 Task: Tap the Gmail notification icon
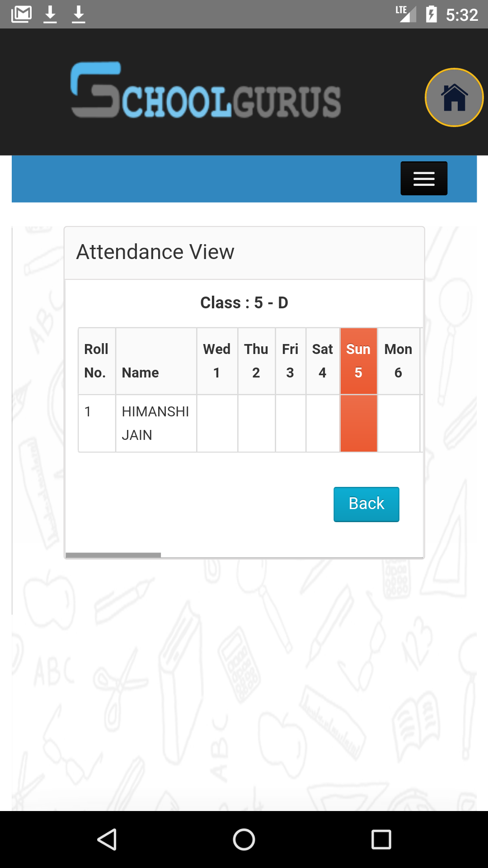(21, 14)
